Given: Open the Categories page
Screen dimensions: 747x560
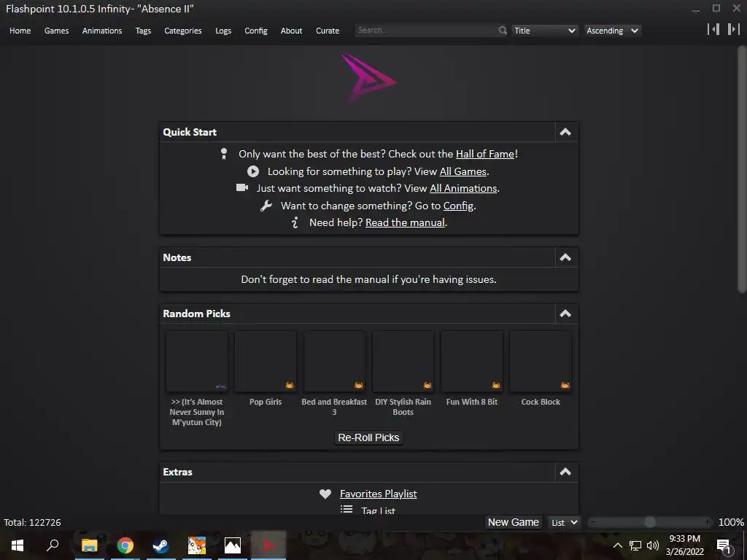Looking at the screenshot, I should point(183,31).
